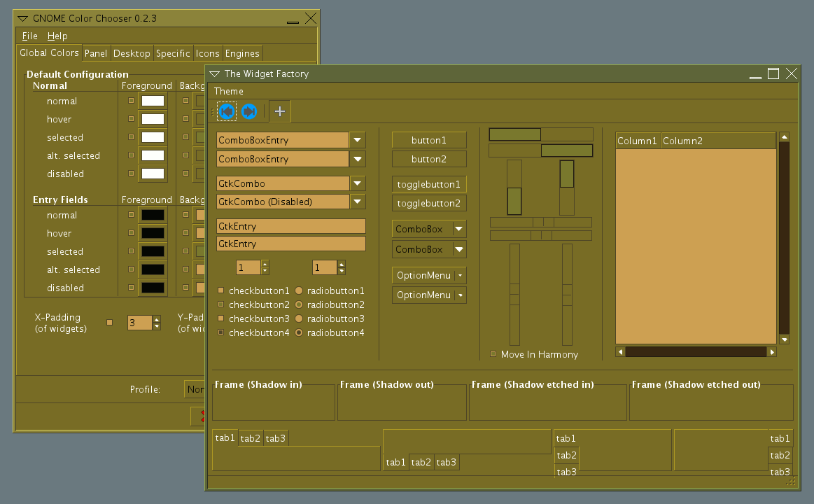Select tab3 in the bottom-tabbed notebook
Screen dimensions: 814x504
pos(446,462)
